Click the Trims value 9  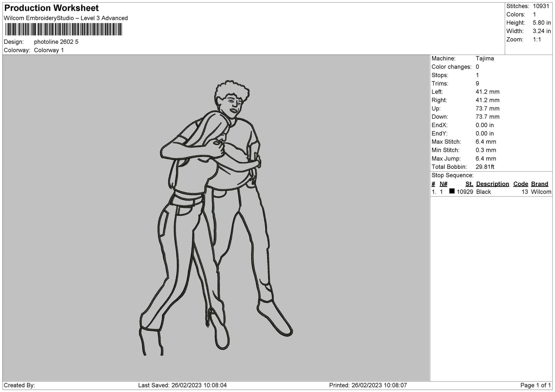coord(477,84)
